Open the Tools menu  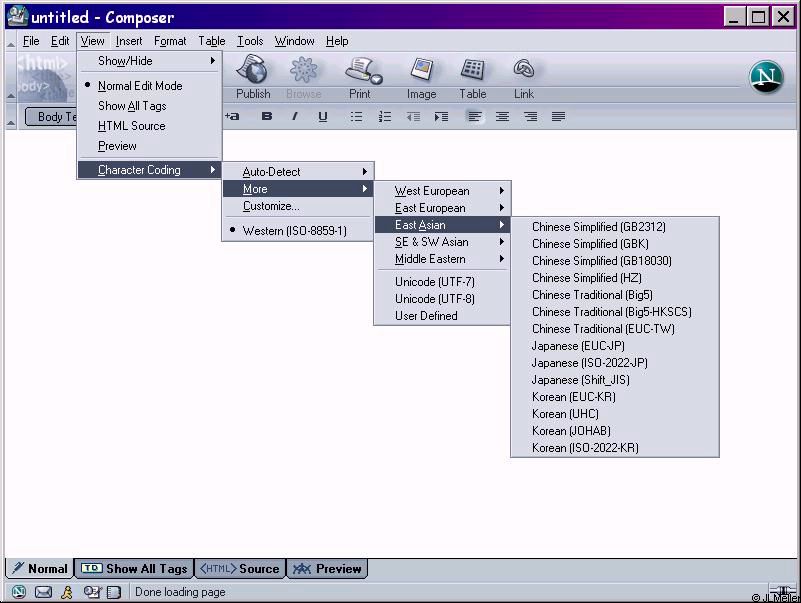coord(250,41)
